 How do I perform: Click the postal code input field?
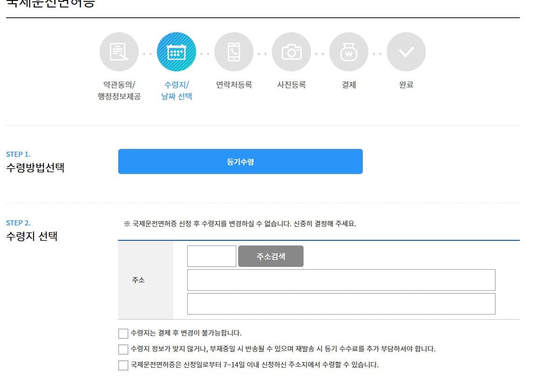coord(211,256)
